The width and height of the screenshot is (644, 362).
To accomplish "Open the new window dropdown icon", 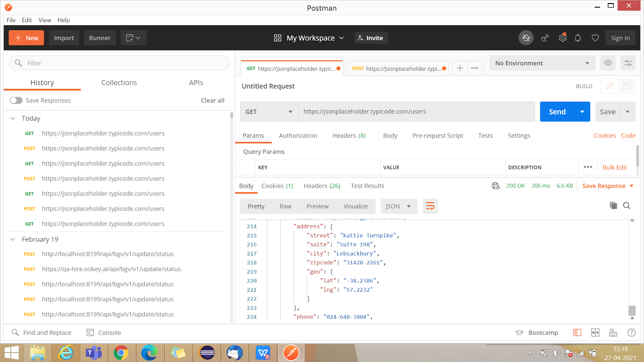I will click(x=133, y=38).
